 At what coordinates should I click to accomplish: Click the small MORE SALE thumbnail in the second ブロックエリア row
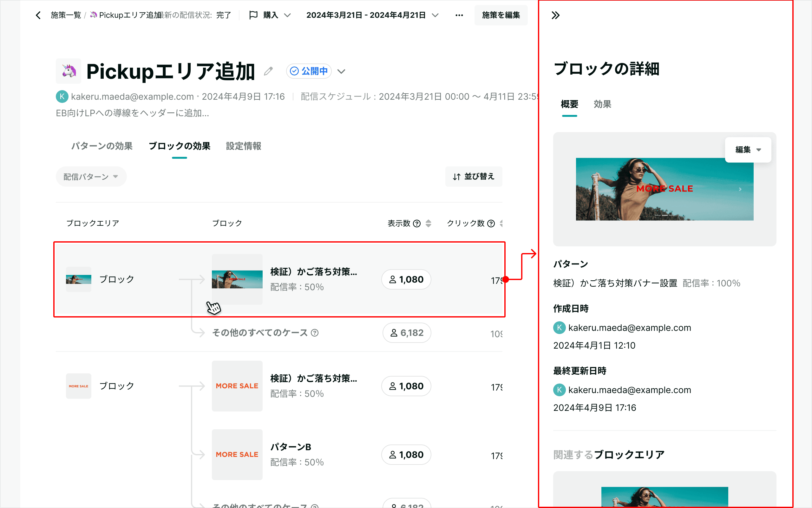tap(79, 386)
